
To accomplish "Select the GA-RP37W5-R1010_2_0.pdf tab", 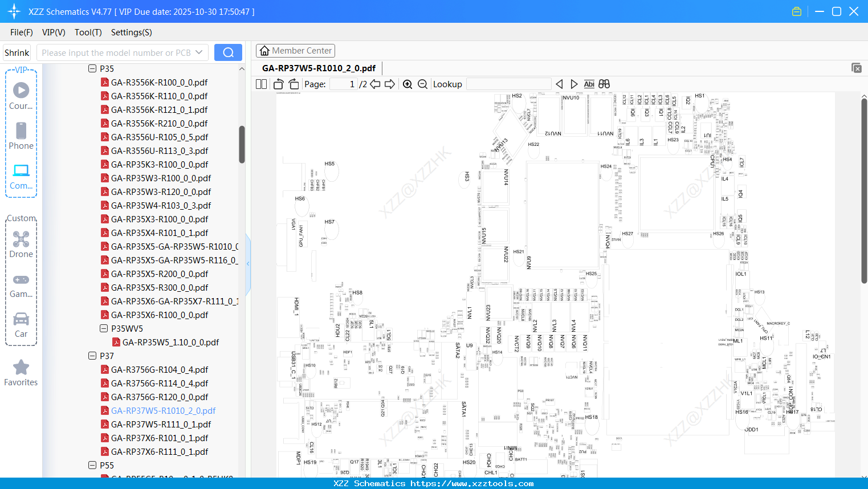I will click(x=319, y=68).
